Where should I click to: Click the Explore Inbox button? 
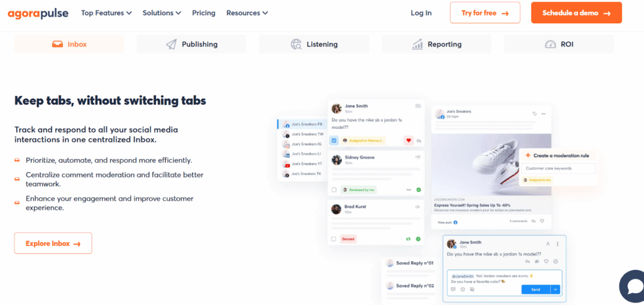tap(53, 243)
